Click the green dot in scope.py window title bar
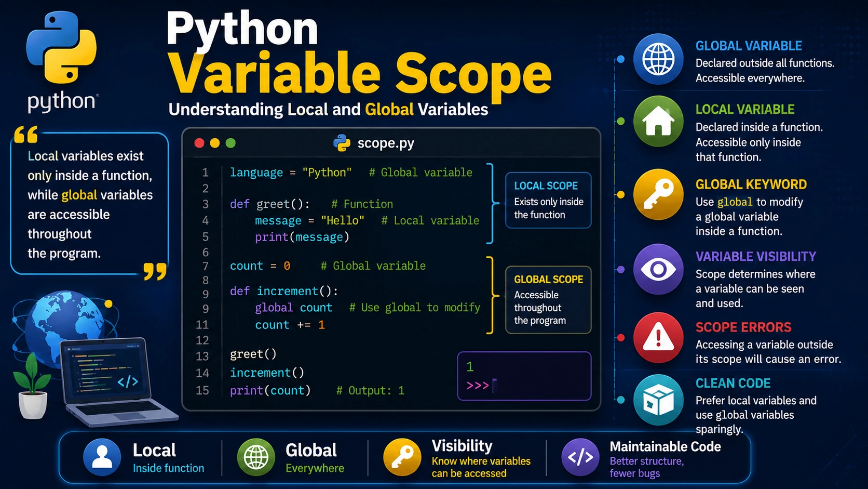Image resolution: width=868 pixels, height=489 pixels. (230, 143)
